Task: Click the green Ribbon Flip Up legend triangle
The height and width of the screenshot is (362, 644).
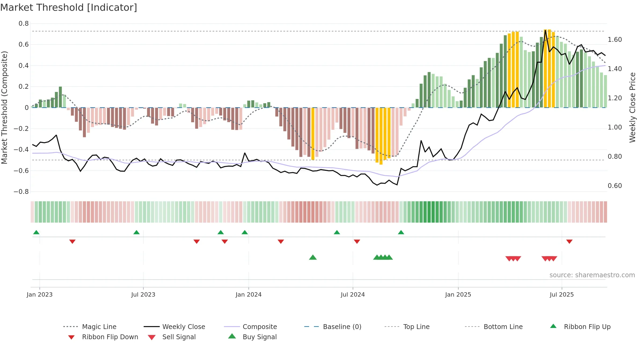Action: coord(553,326)
